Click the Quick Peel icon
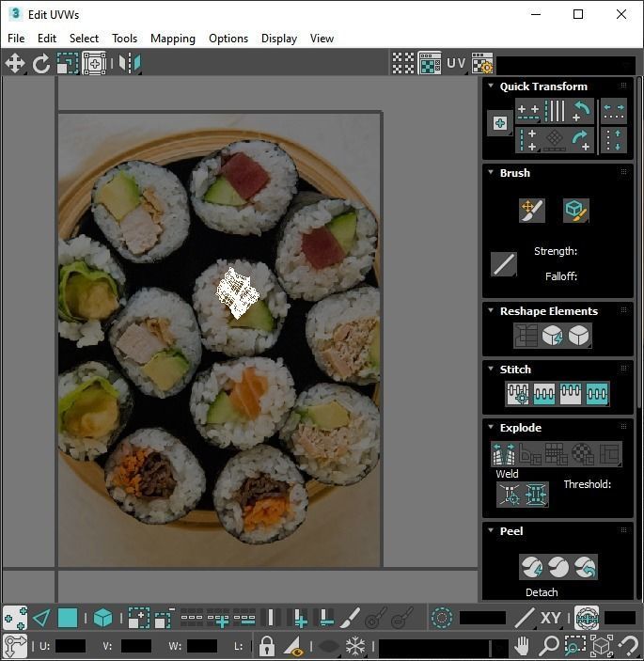Image resolution: width=644 pixels, height=661 pixels. coord(532,567)
